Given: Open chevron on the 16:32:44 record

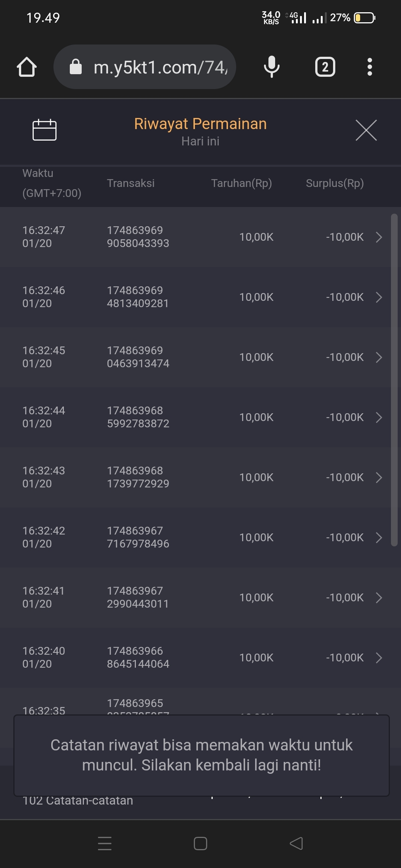Looking at the screenshot, I should click(379, 417).
